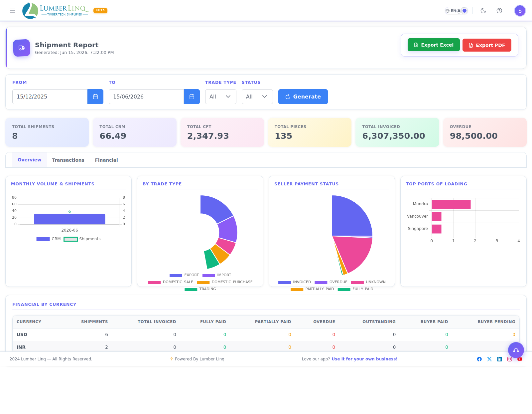This screenshot has height=414, width=532.
Task: Toggle Shipments legend in monthly chart
Action: (82, 239)
